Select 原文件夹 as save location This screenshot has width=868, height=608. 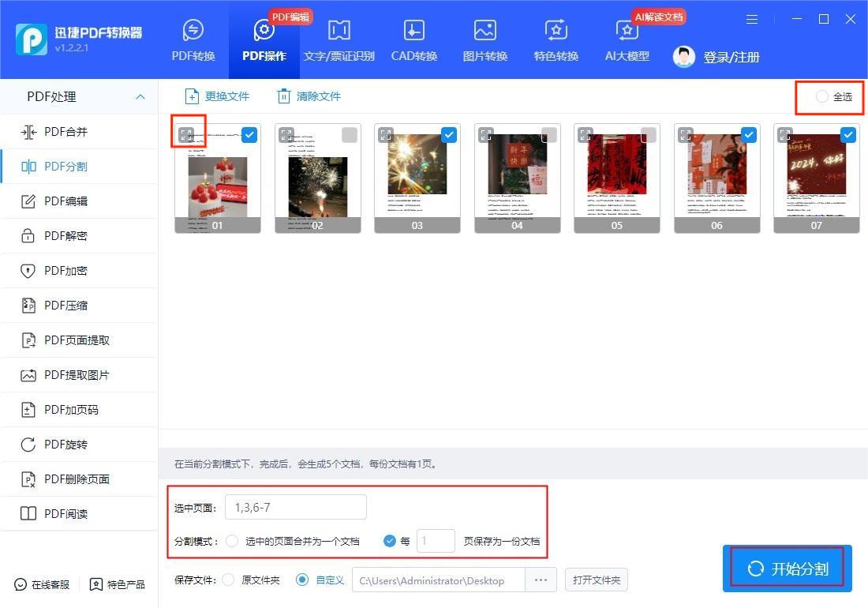click(229, 579)
